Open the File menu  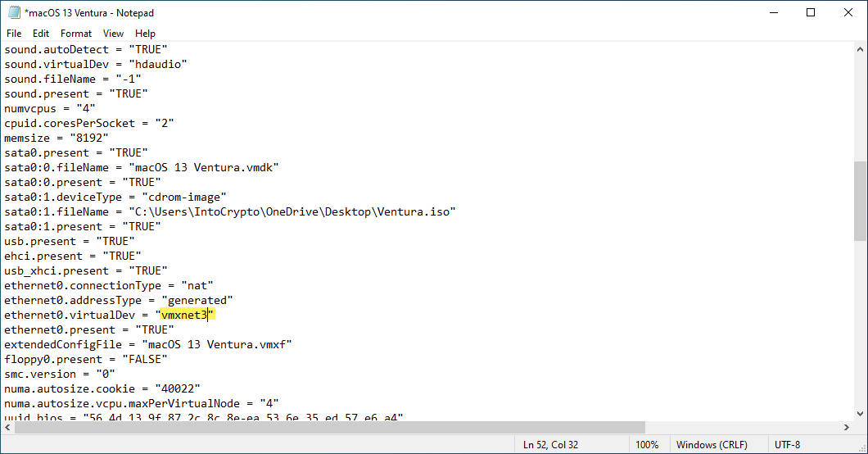pyautogui.click(x=14, y=34)
